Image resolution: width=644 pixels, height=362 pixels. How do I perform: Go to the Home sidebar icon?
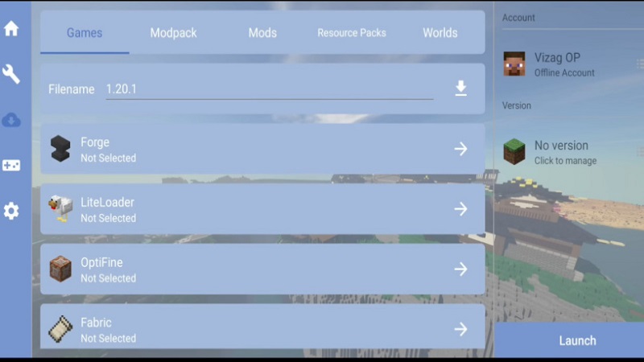click(11, 28)
